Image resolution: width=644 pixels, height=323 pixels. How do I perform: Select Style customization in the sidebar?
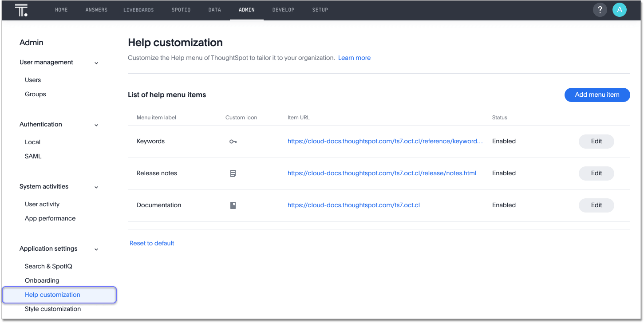[x=53, y=309]
